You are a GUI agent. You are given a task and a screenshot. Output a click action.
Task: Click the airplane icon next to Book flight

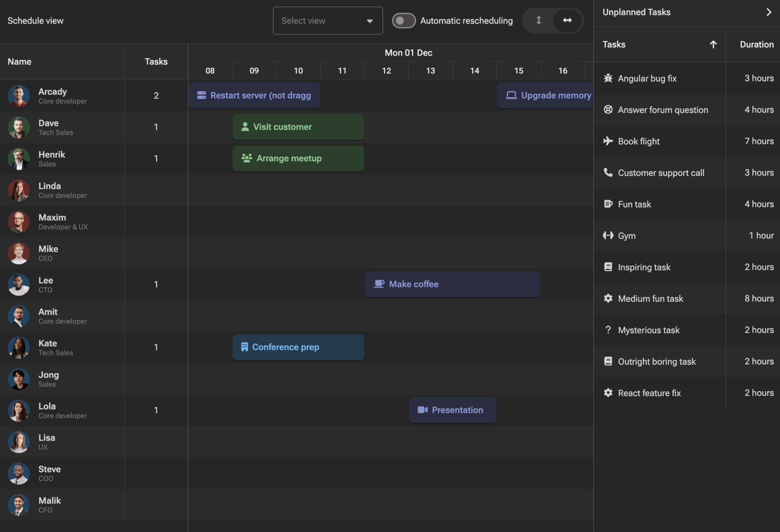[x=608, y=141]
